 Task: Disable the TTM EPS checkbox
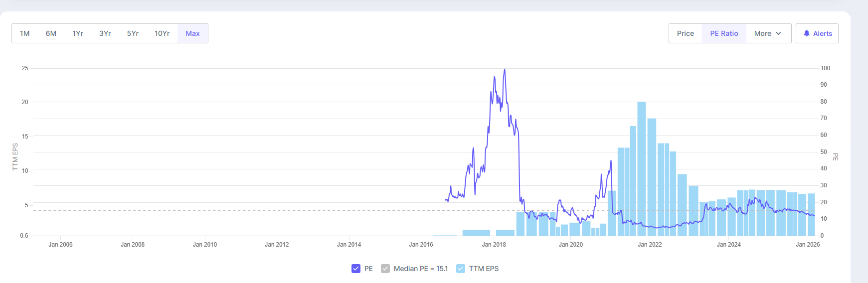click(x=461, y=269)
